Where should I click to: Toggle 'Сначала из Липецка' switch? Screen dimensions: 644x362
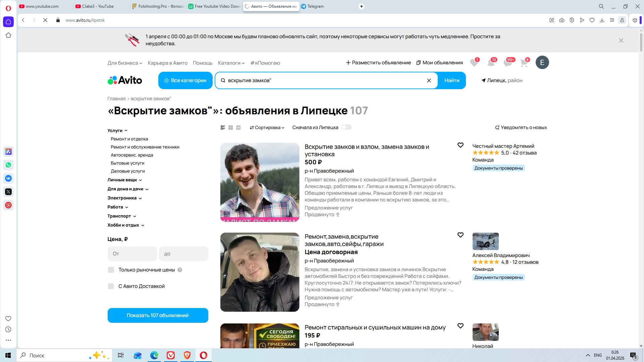pyautogui.click(x=346, y=127)
